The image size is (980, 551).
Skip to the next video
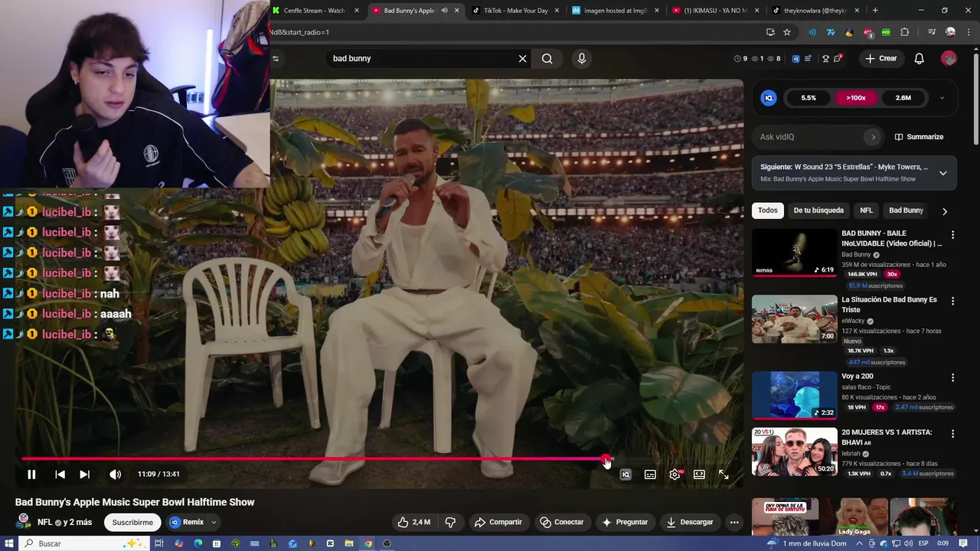[84, 474]
